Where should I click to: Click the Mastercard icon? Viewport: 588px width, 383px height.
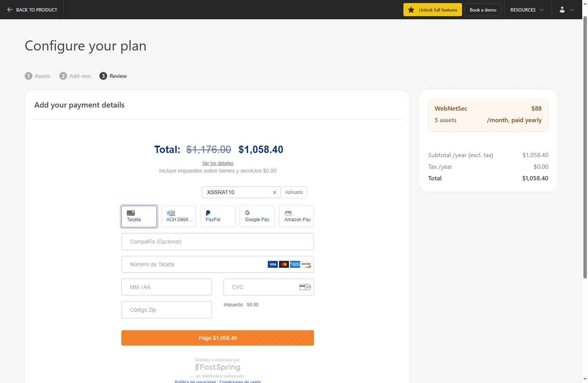pyautogui.click(x=284, y=264)
